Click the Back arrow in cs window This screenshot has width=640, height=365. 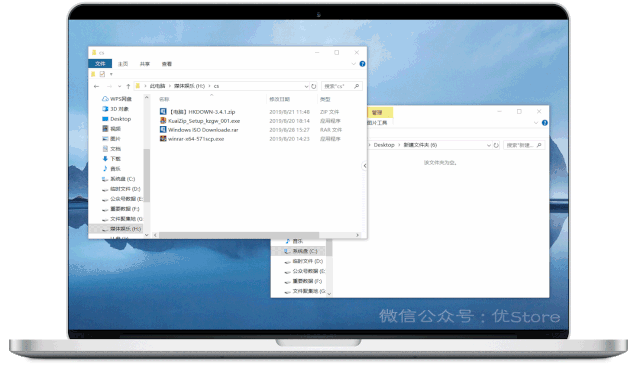coord(96,86)
